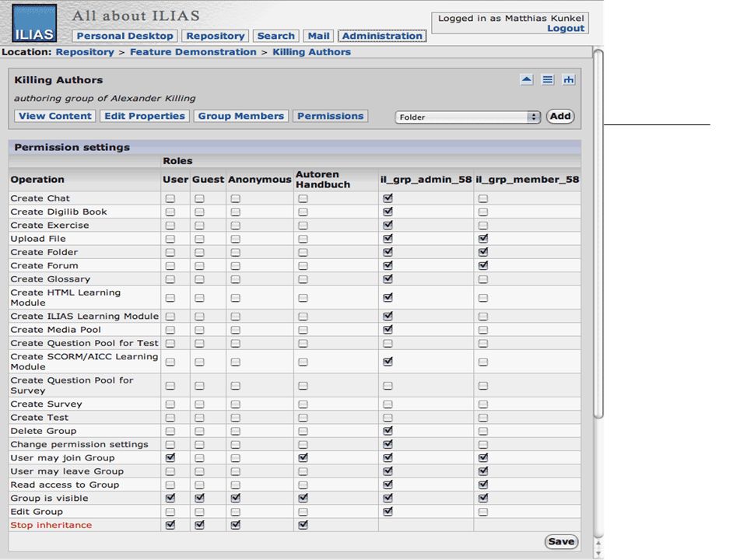Go to the Repository menu item
747x560 pixels.
point(216,36)
